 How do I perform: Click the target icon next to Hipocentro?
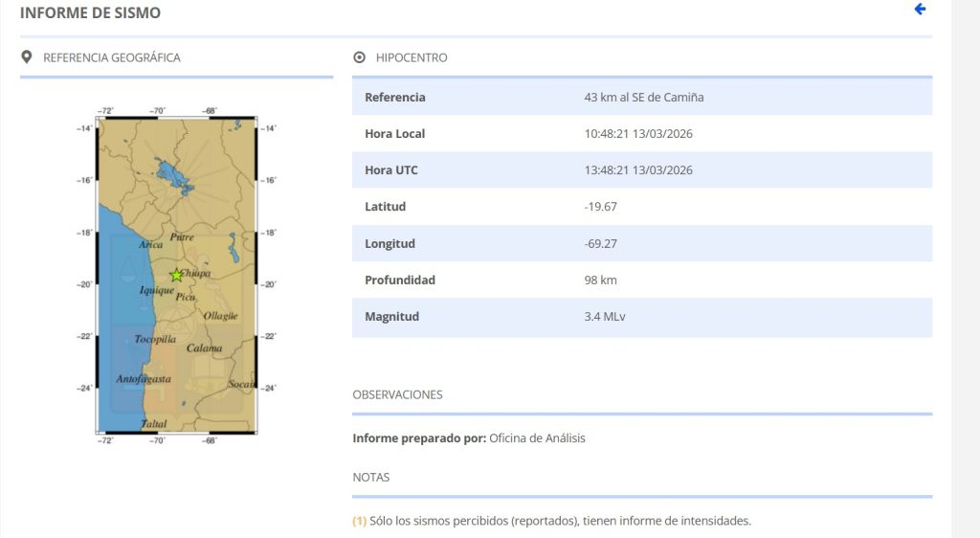coord(359,57)
